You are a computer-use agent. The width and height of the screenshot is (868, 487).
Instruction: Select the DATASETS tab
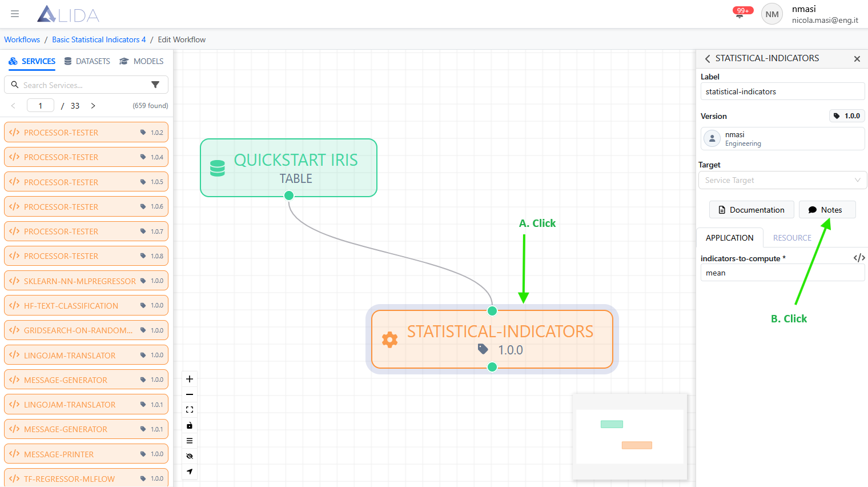tap(87, 61)
